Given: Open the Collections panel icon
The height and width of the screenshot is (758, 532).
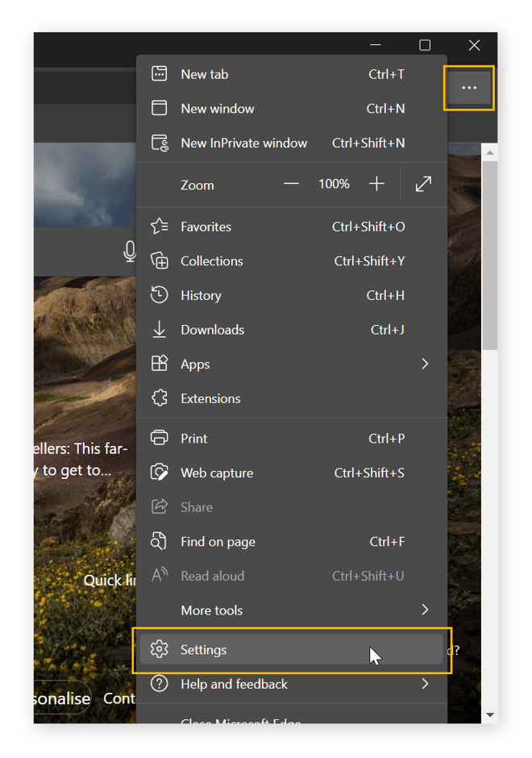Looking at the screenshot, I should click(159, 260).
